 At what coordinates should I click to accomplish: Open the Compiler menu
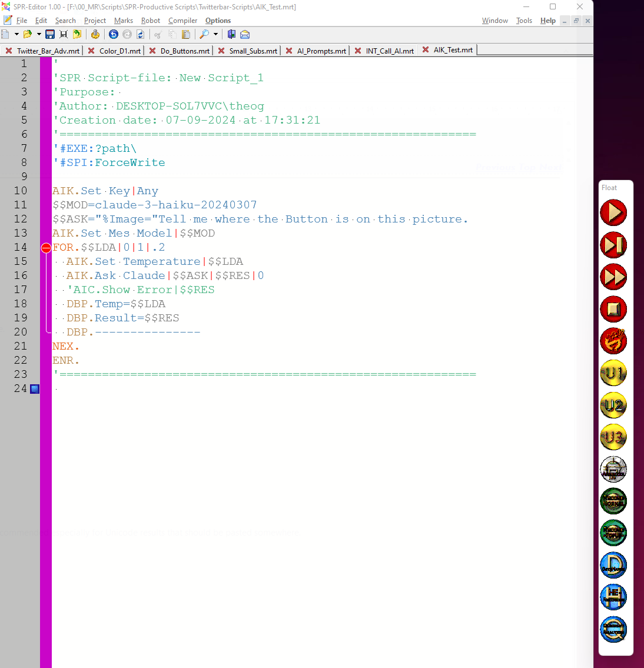click(182, 21)
